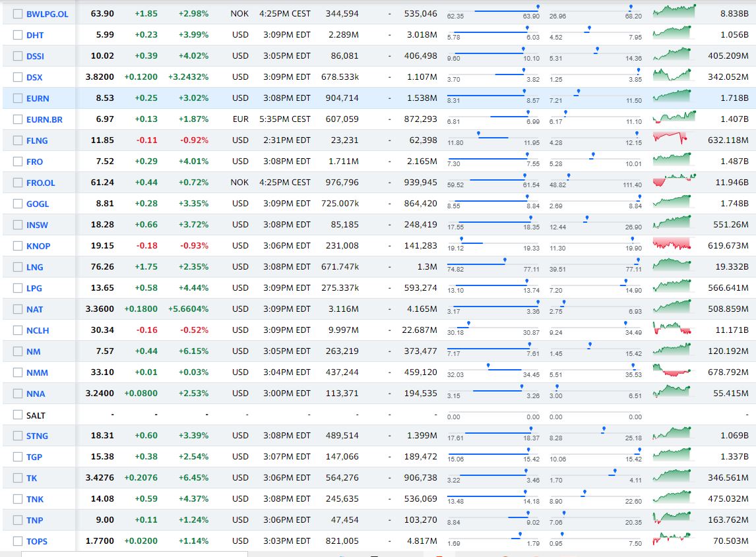Go to the NCLH quote link

(x=38, y=330)
